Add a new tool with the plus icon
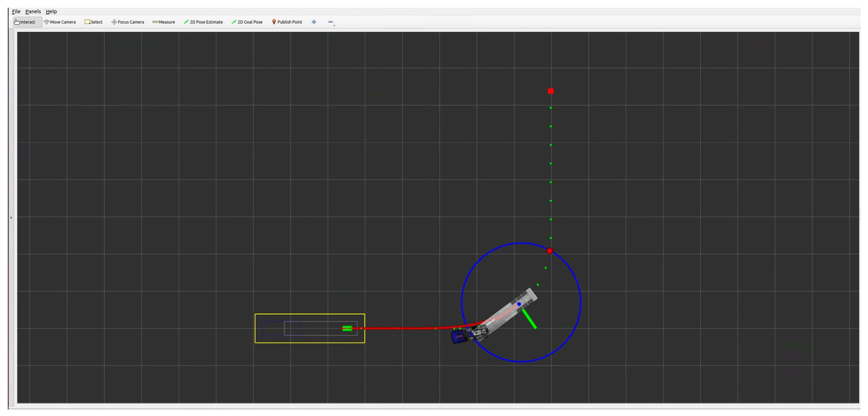 pos(314,22)
